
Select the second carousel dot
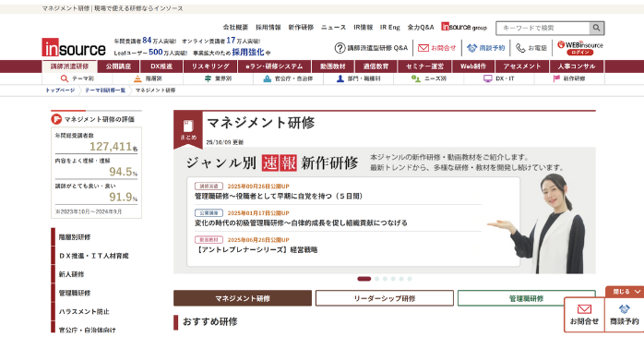[376, 279]
